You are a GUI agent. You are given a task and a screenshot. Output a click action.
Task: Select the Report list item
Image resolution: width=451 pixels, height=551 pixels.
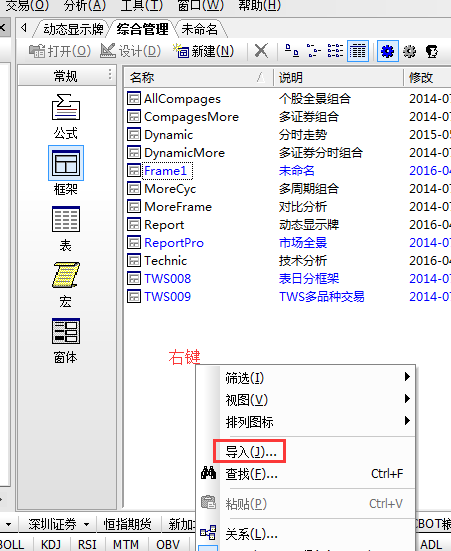[x=164, y=225]
